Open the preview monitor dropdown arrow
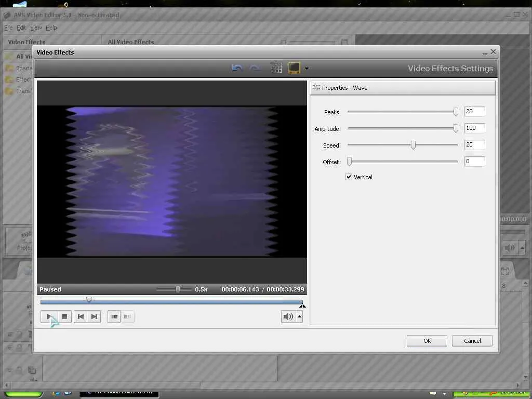532x399 pixels. pyautogui.click(x=307, y=68)
